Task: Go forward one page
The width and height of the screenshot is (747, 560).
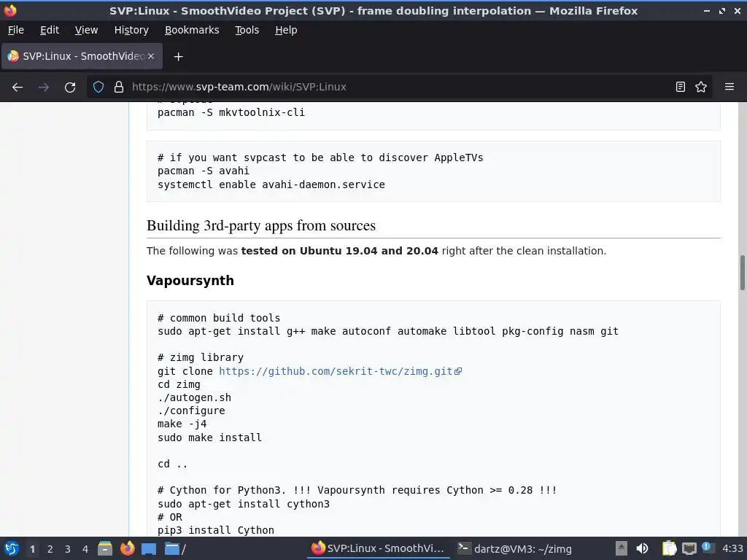Action: [x=44, y=87]
